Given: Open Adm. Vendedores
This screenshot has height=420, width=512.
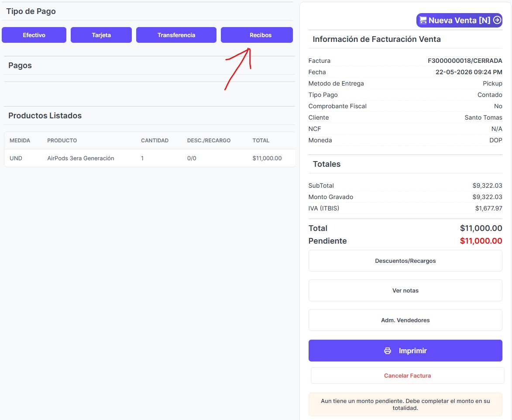Looking at the screenshot, I should point(405,320).
